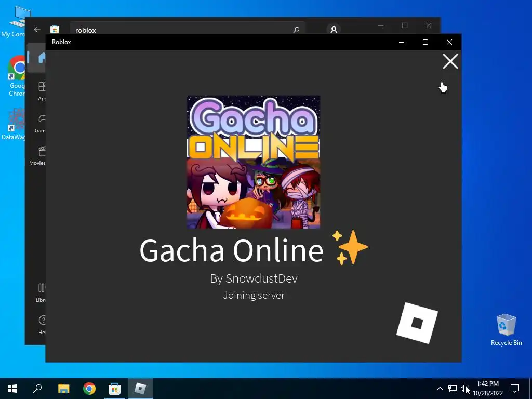Show hidden system tray icons
This screenshot has width=532, height=399.
coord(440,389)
